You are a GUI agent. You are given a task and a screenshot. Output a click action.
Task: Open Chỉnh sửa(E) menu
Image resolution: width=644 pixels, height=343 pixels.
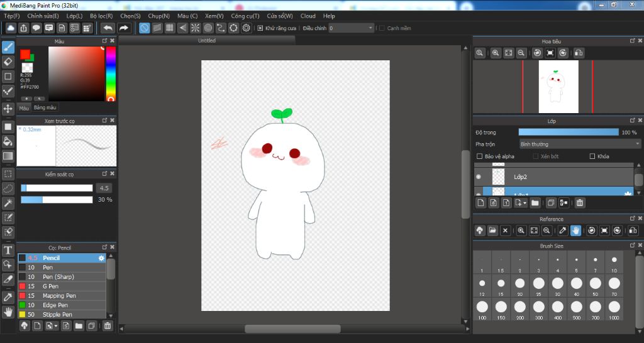click(43, 16)
